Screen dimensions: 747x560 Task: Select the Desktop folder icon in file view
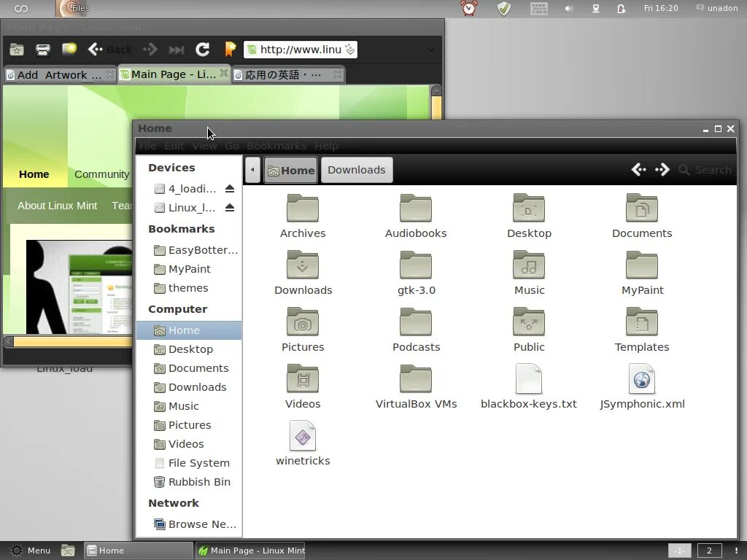tap(529, 208)
